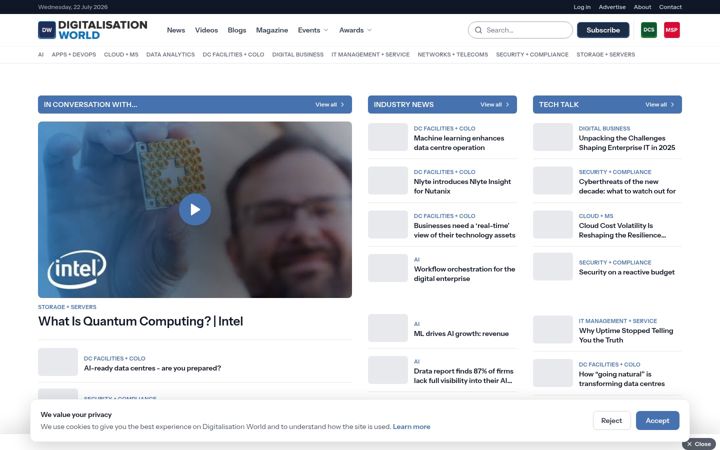This screenshot has height=450, width=720.
Task: Select the Networks + Telecoms category
Action: pos(453,54)
